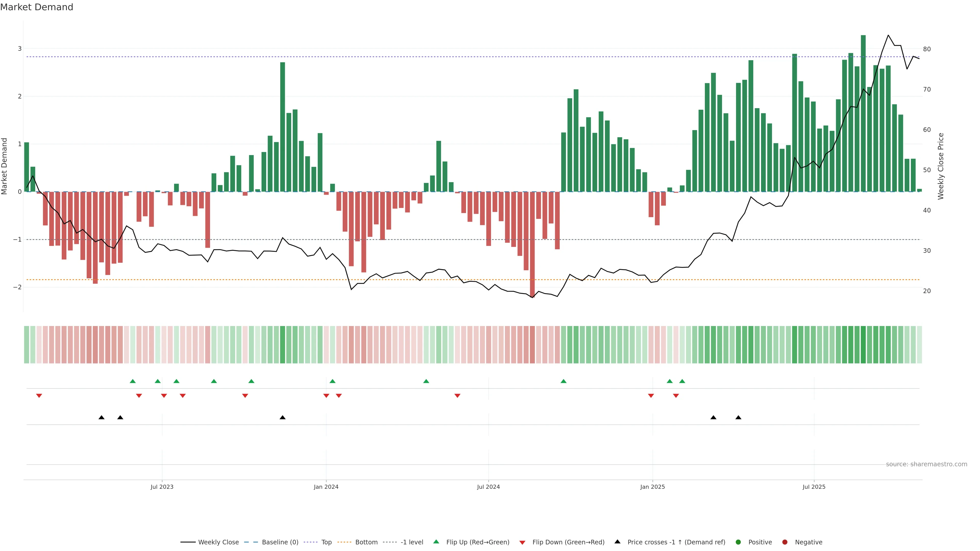Click the green Flip Up triangle legend icon
980x551 pixels.
pos(436,542)
